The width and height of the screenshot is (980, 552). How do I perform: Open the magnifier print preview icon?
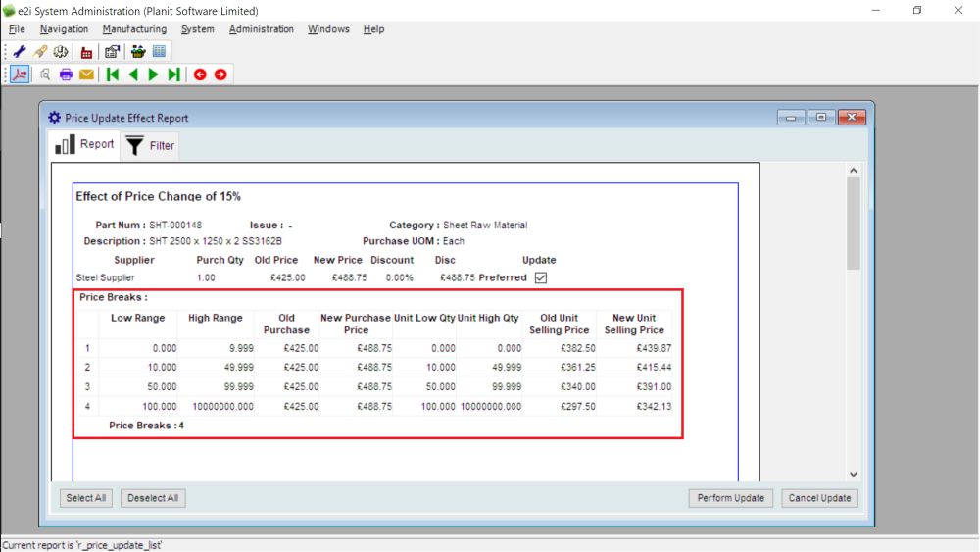(45, 75)
